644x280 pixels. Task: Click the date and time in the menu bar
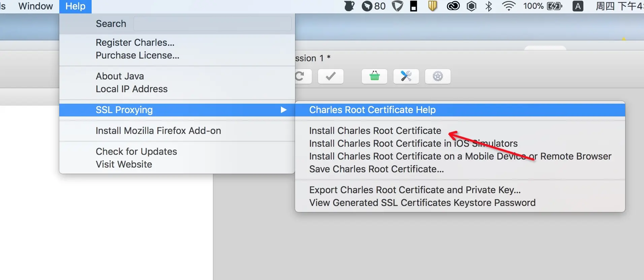coord(620,6)
